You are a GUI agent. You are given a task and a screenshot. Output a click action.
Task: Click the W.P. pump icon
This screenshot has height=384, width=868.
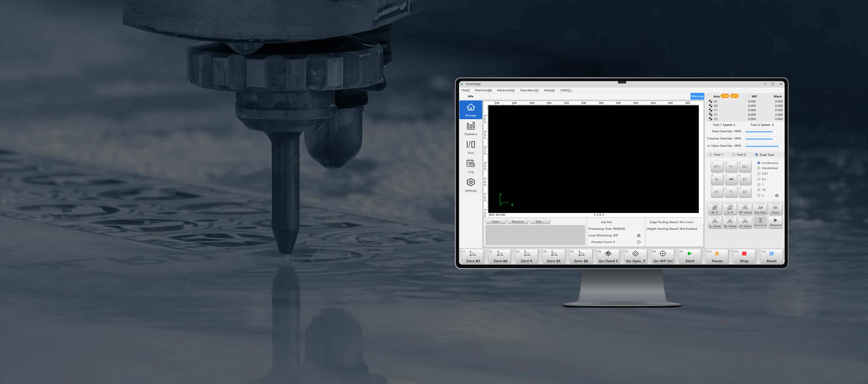point(715,209)
